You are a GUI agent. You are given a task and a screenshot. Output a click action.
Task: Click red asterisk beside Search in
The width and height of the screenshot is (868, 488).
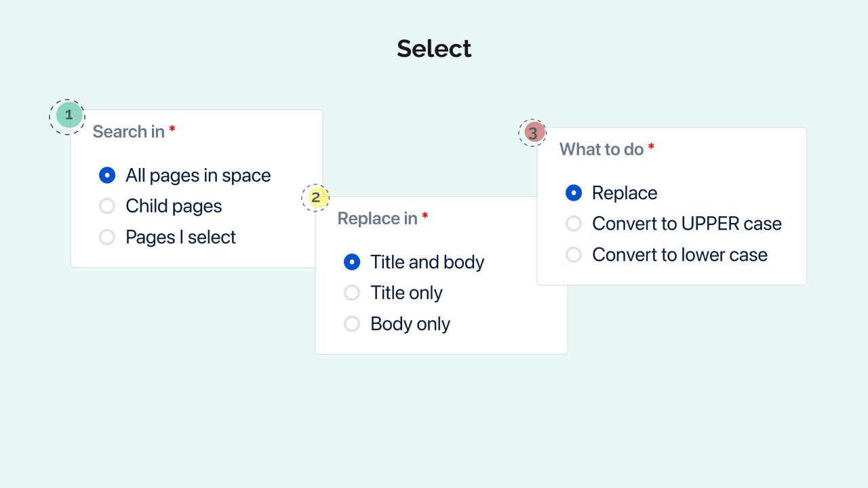tap(172, 129)
